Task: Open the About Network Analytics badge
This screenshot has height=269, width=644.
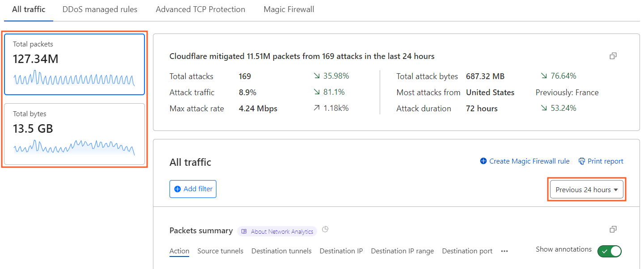Action: 277,231
